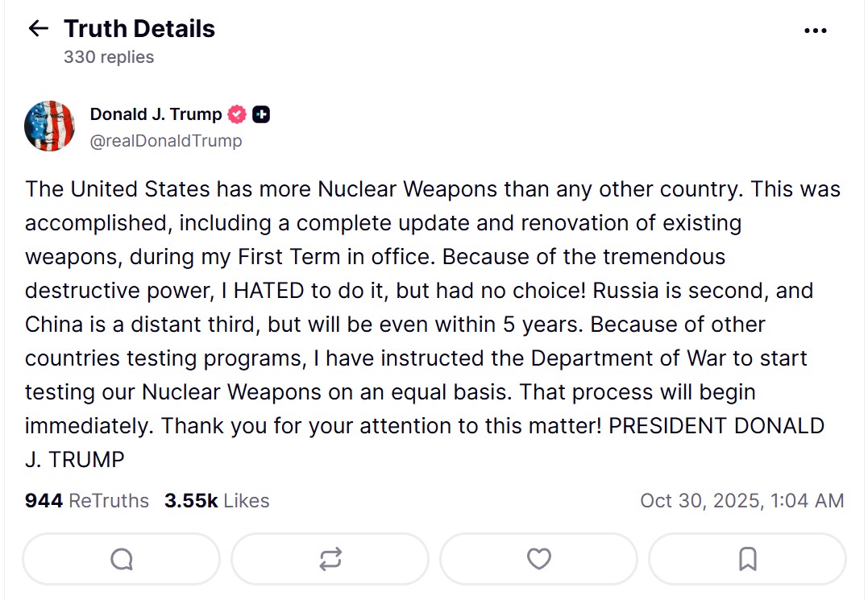Image resolution: width=868 pixels, height=600 pixels.
Task: Click the back arrow beside Truth Details
Action: pos(38,29)
